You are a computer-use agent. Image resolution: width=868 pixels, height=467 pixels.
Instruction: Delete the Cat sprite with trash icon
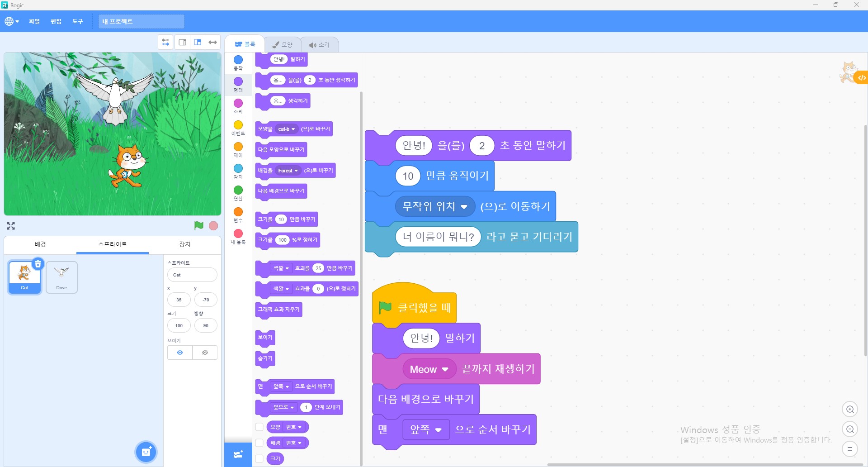38,264
